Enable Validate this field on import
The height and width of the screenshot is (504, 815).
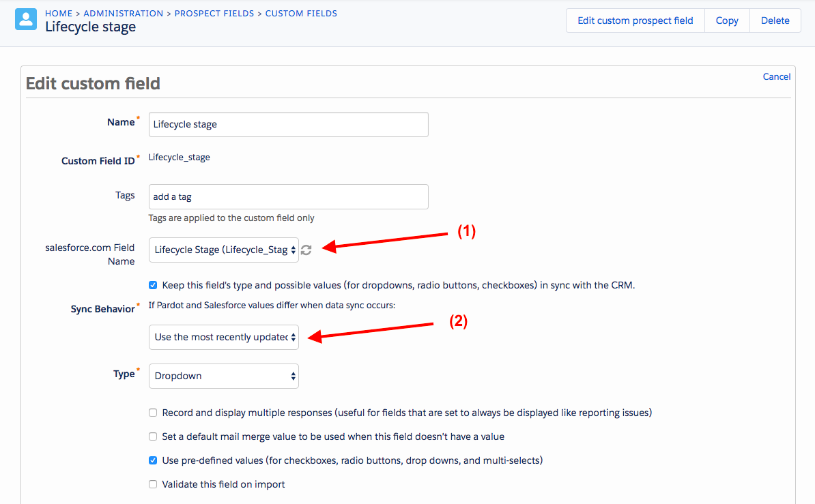(x=153, y=484)
